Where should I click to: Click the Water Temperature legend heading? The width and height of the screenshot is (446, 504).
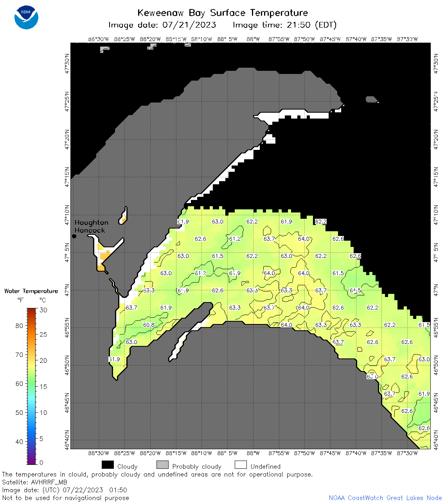31,291
